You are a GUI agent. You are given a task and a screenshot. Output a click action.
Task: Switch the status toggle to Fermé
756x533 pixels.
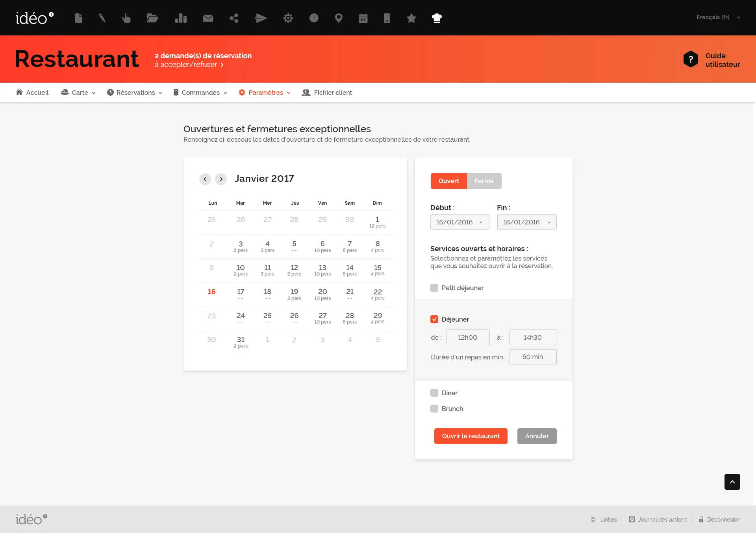click(484, 181)
